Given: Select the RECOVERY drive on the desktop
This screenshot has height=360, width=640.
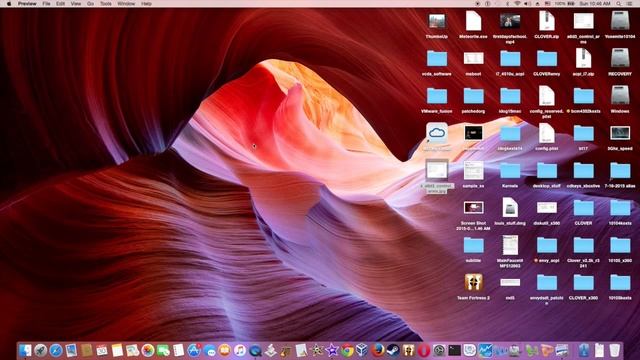Looking at the screenshot, I should point(620,58).
